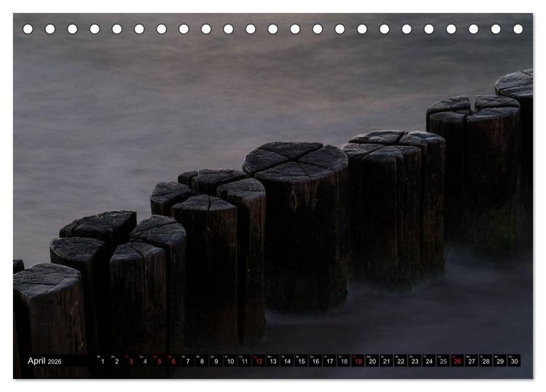Select date 23 in the calendar strip

(415, 360)
